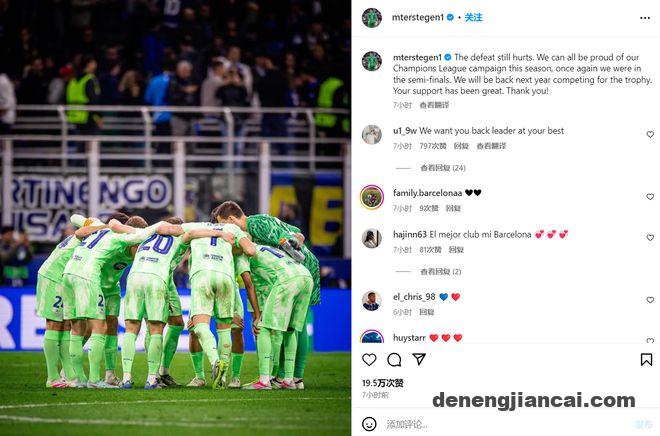Like the hajinn63 comment
The height and width of the screenshot is (436, 660).
point(650,237)
